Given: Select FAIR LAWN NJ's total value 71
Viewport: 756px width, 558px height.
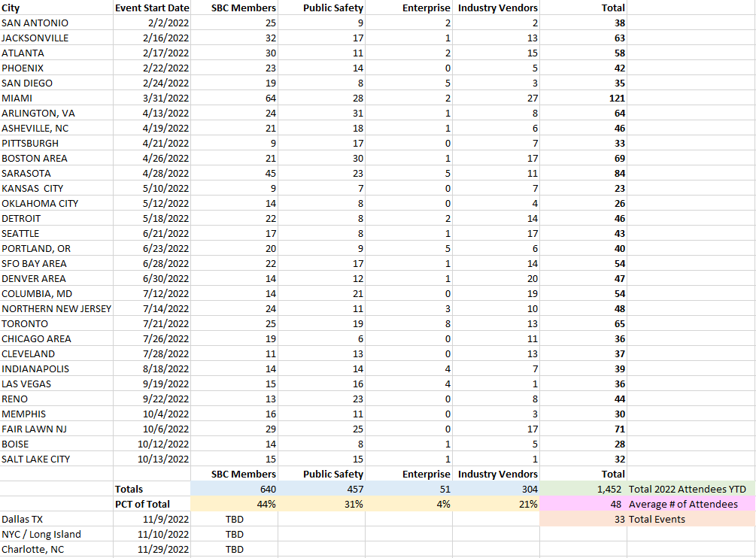Looking at the screenshot, I should [583, 429].
